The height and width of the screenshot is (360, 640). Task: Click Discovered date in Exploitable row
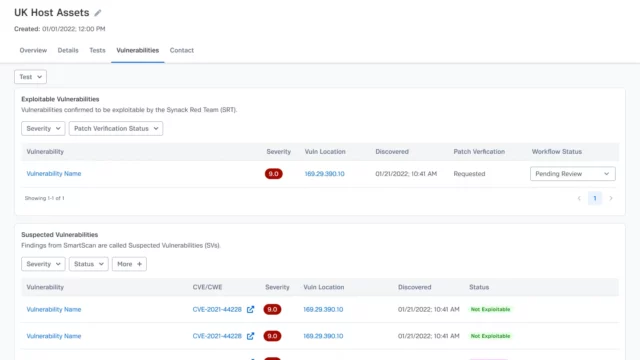(406, 174)
